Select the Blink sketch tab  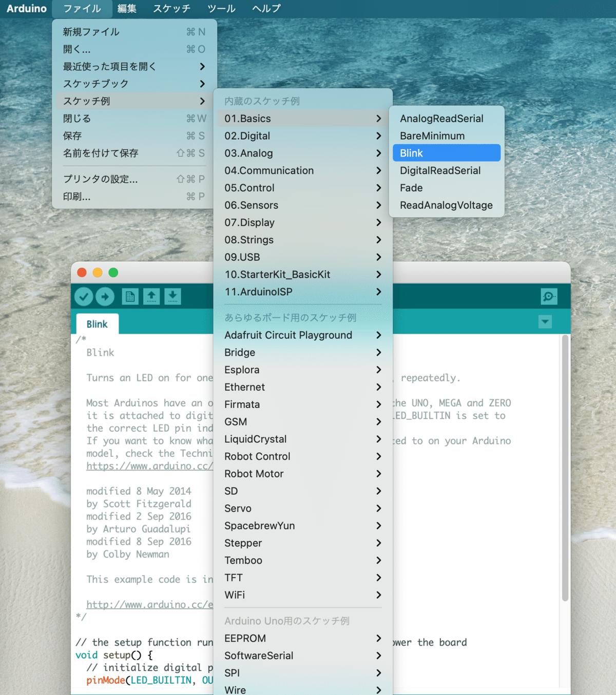[x=97, y=324]
